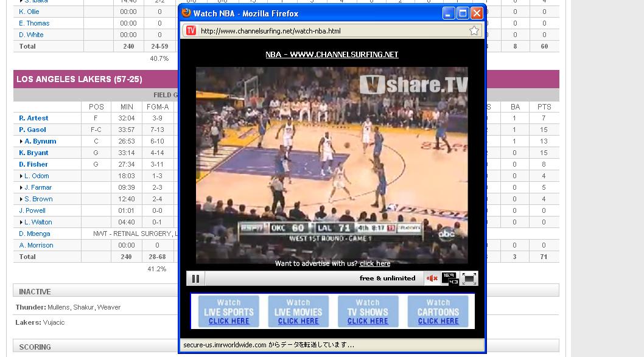Image resolution: width=644 pixels, height=357 pixels.
Task: Click the URL in the Firefox address bar
Action: (271, 31)
